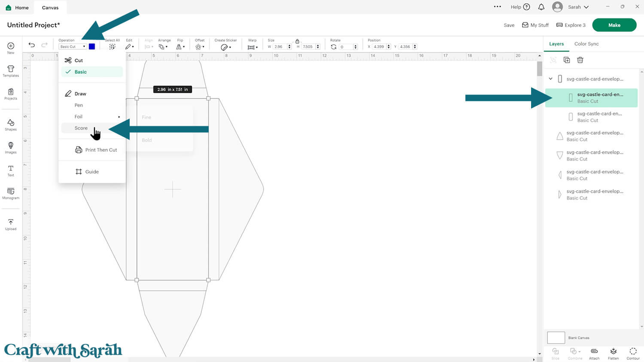The width and height of the screenshot is (644, 362).
Task: Click the Cricut home logo icon
Action: pos(8,8)
